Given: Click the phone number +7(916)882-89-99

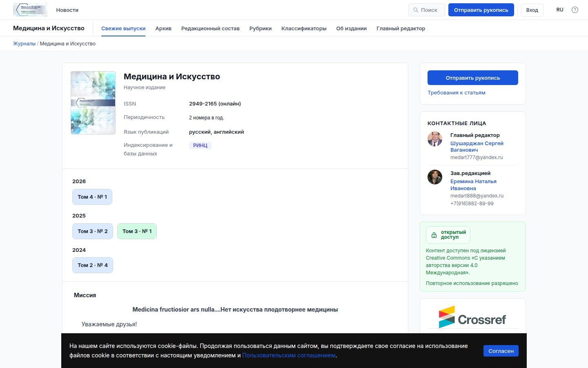Looking at the screenshot, I should pyautogui.click(x=472, y=204).
